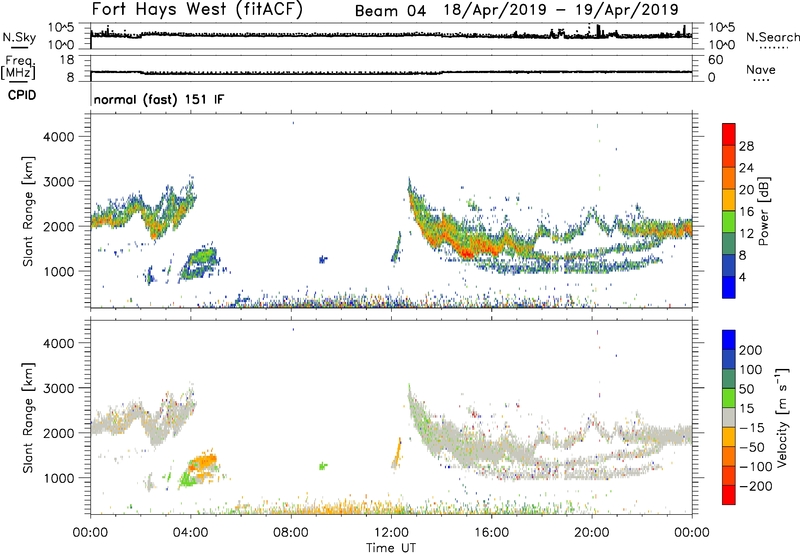Click the 'Beam 04' label

click(x=390, y=11)
